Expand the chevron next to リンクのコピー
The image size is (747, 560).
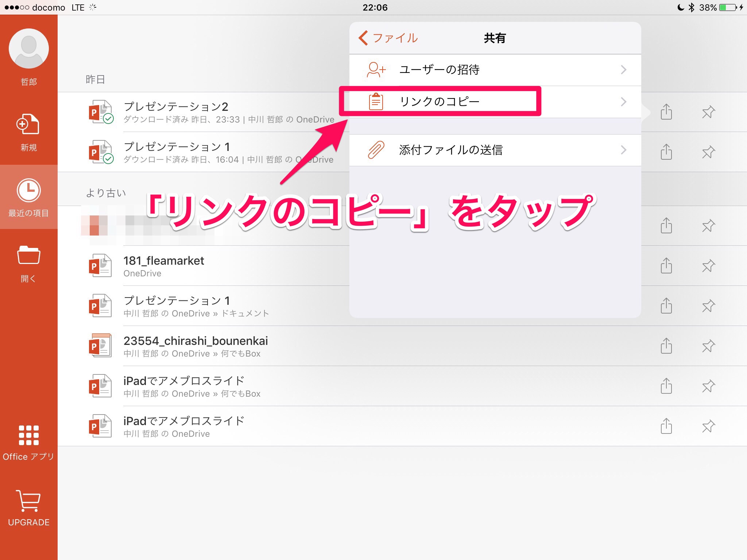[623, 102]
